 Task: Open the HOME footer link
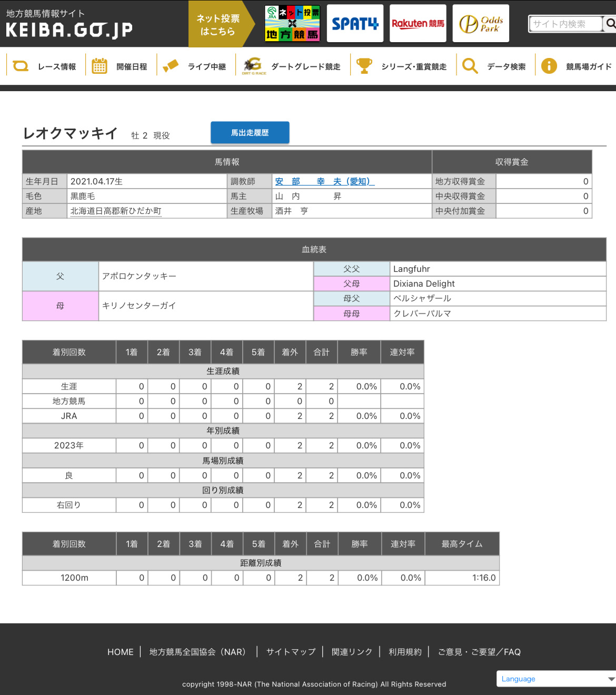(121, 652)
